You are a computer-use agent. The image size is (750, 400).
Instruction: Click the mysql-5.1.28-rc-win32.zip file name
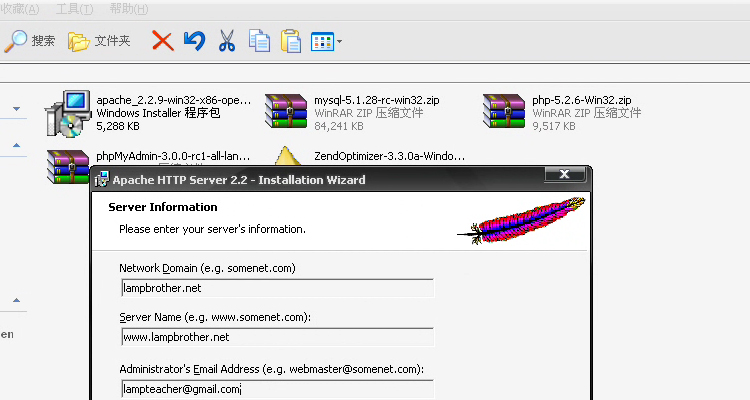(x=376, y=100)
